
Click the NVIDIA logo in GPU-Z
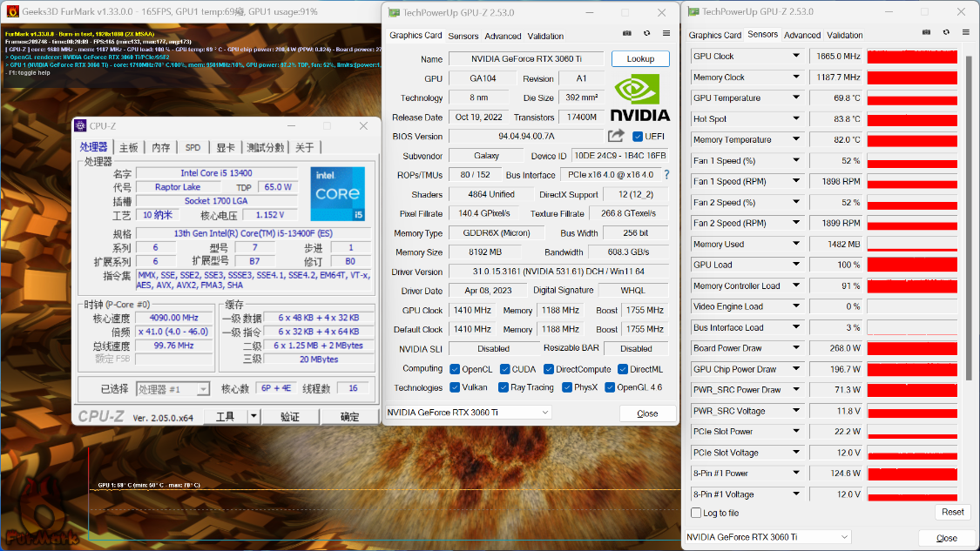(x=639, y=97)
